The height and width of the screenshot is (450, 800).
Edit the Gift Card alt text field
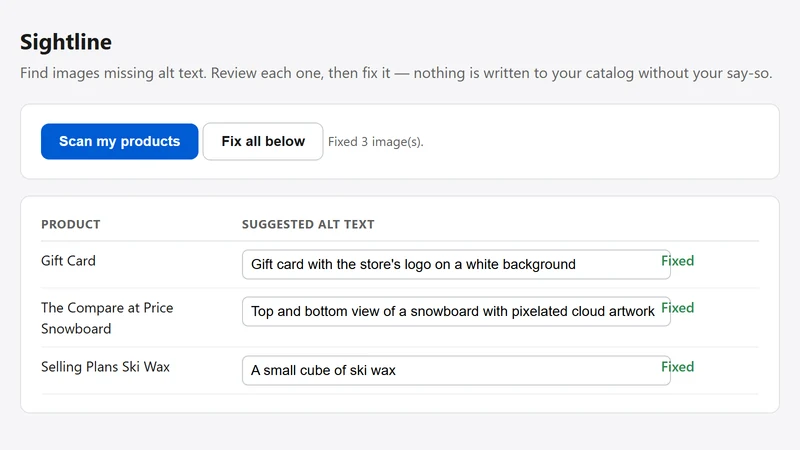pos(456,264)
